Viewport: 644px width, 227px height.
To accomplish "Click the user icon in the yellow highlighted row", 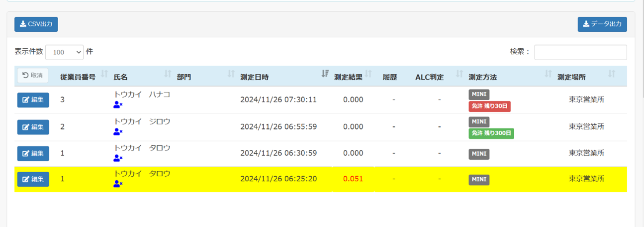I will [118, 184].
